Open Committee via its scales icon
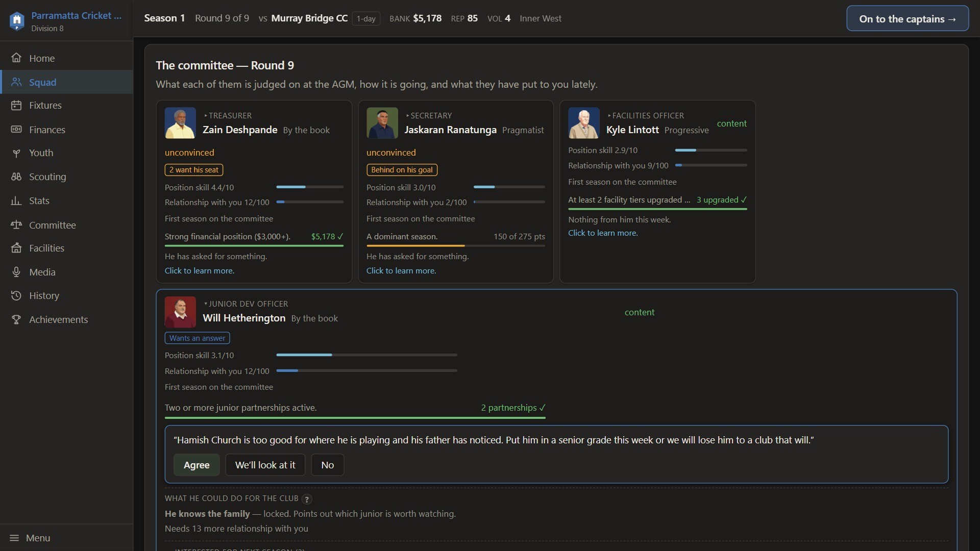The width and height of the screenshot is (980, 551). click(16, 225)
